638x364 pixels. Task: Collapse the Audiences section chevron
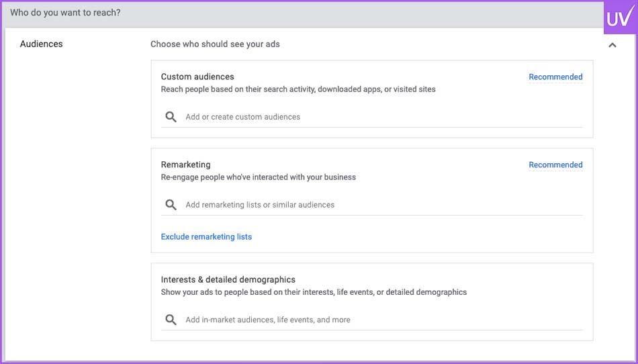coord(612,45)
